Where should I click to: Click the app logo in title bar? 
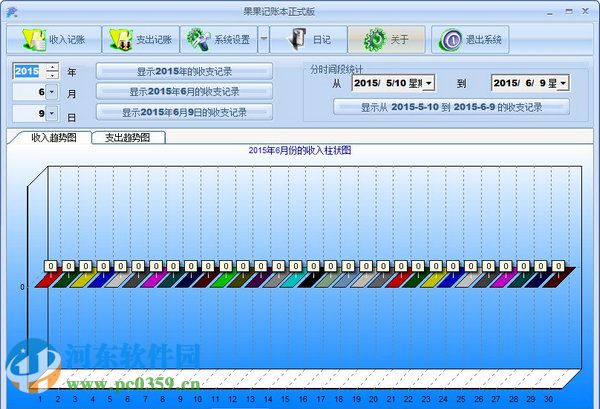[12, 12]
